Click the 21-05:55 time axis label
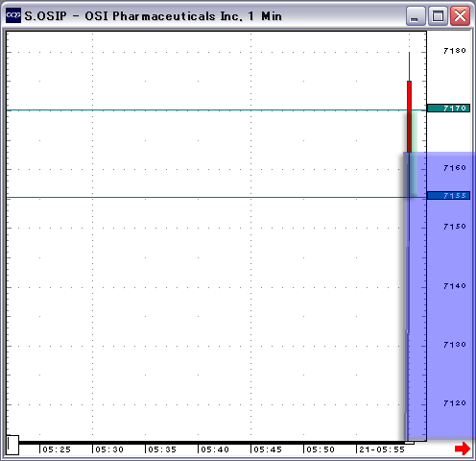 [382, 449]
